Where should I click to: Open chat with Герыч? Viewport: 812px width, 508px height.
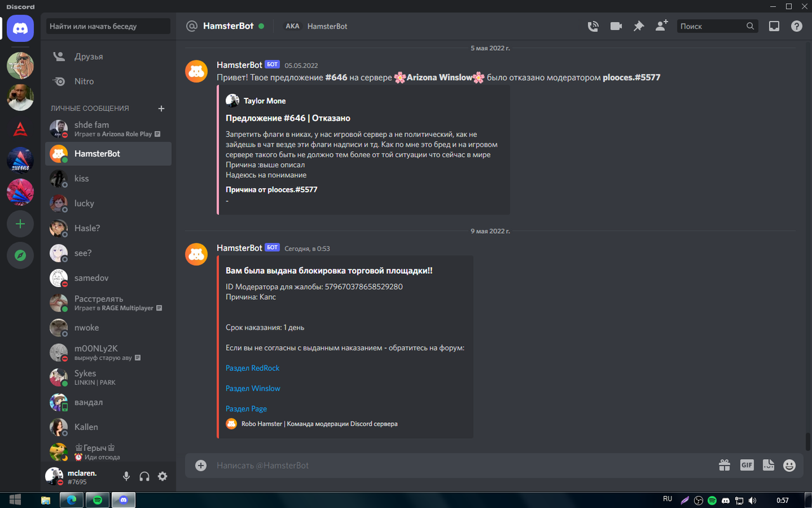click(x=108, y=451)
